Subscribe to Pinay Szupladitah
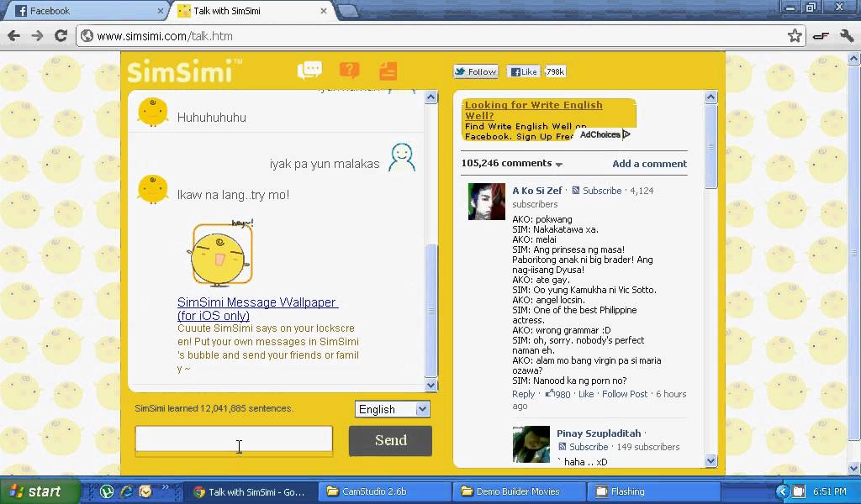 588,446
